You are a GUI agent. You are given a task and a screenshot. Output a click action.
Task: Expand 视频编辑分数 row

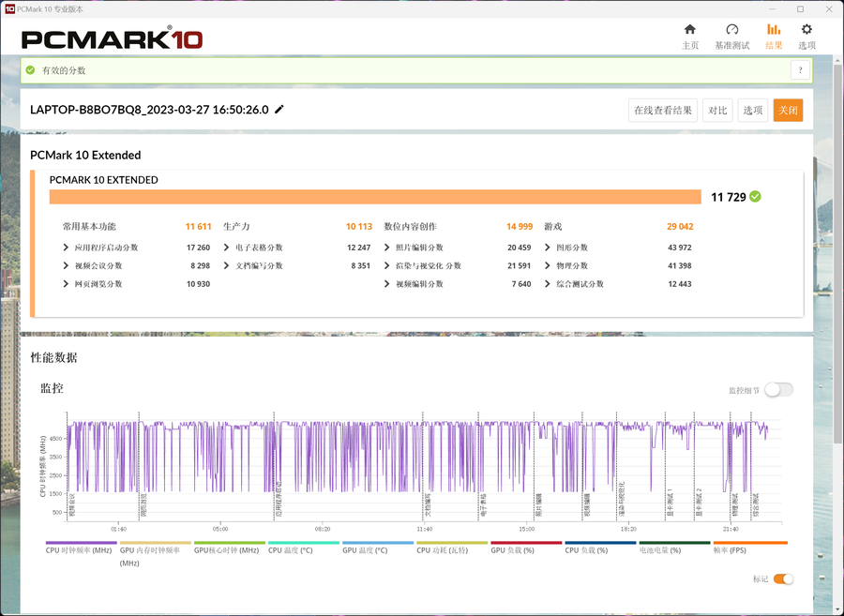tap(387, 284)
